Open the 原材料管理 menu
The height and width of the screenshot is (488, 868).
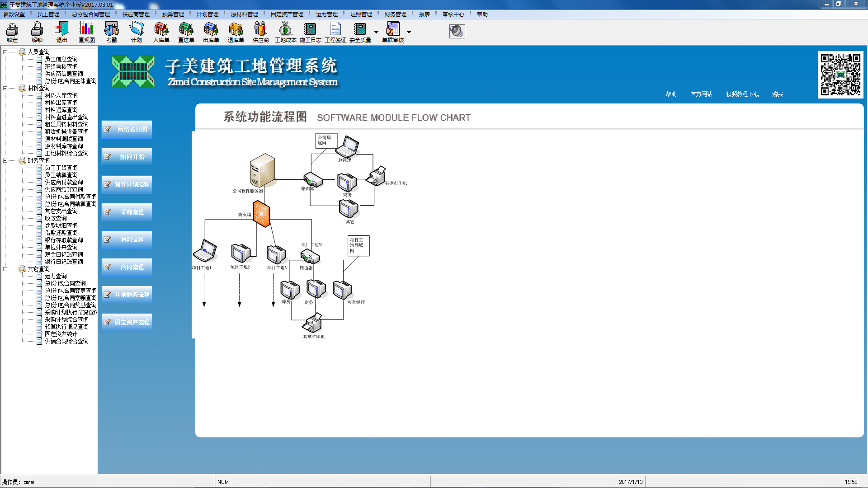click(244, 14)
